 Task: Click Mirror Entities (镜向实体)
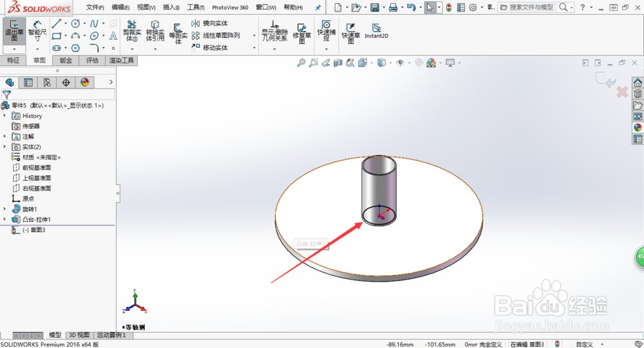(209, 23)
